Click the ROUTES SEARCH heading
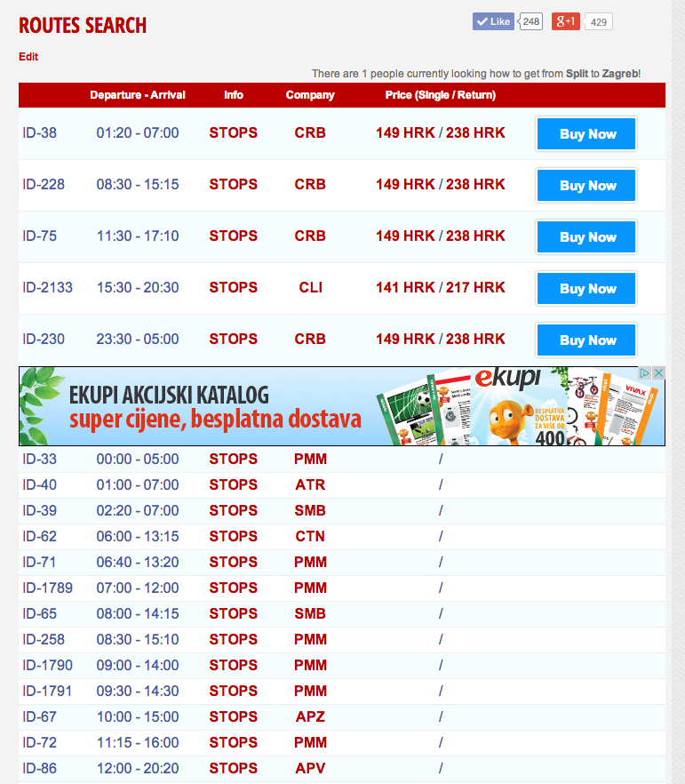Image resolution: width=685 pixels, height=784 pixels. (83, 26)
